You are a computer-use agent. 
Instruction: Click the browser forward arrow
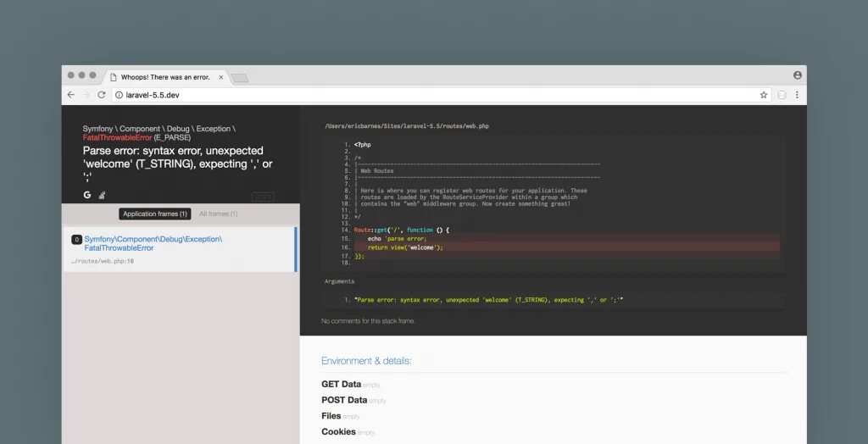click(x=86, y=95)
